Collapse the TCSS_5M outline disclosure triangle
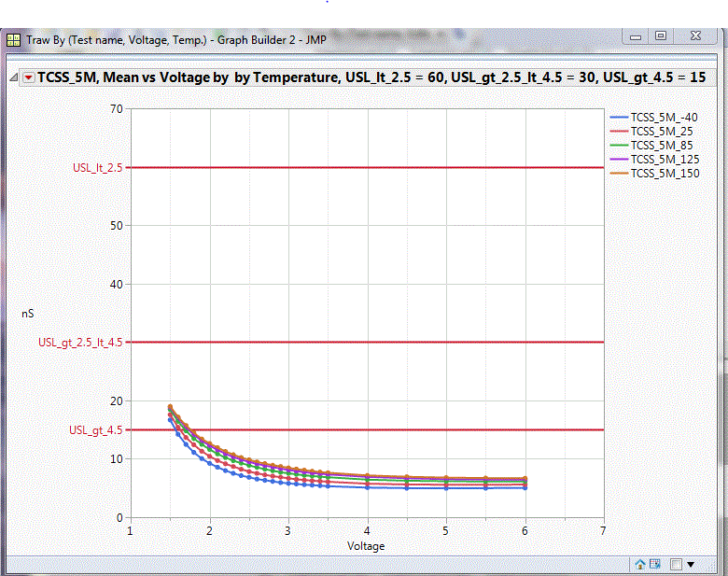The image size is (728, 576). point(14,77)
